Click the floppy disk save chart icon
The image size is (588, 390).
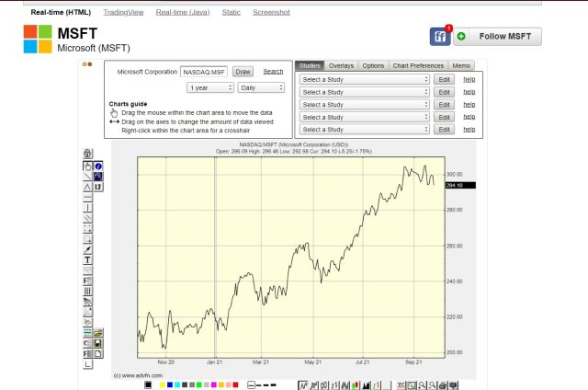pos(98,343)
